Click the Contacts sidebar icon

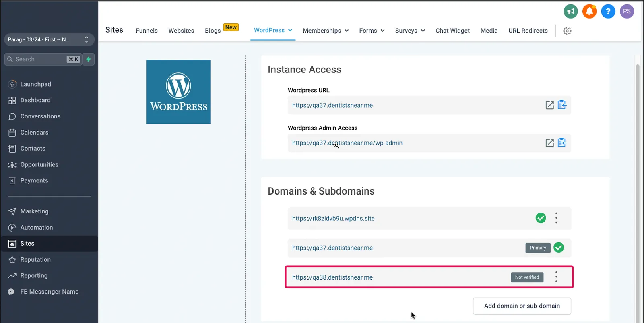(x=12, y=149)
